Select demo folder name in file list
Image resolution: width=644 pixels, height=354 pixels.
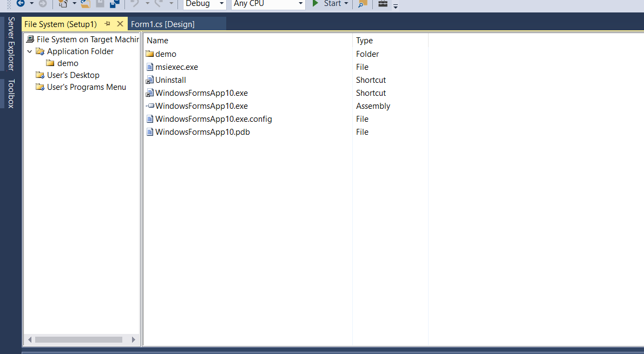166,54
